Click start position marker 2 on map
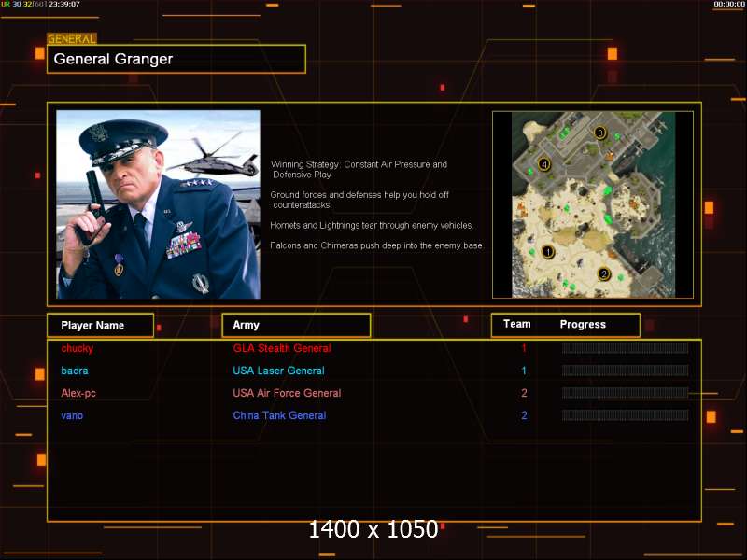 603,273
